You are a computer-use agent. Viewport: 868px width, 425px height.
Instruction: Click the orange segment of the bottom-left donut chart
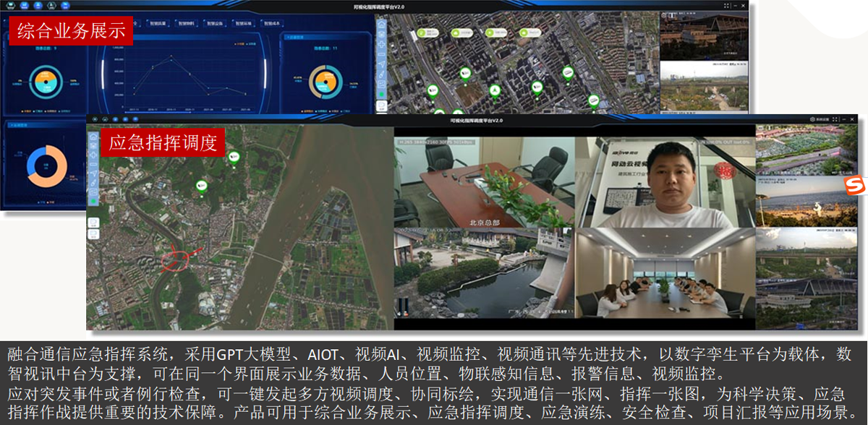click(x=58, y=170)
